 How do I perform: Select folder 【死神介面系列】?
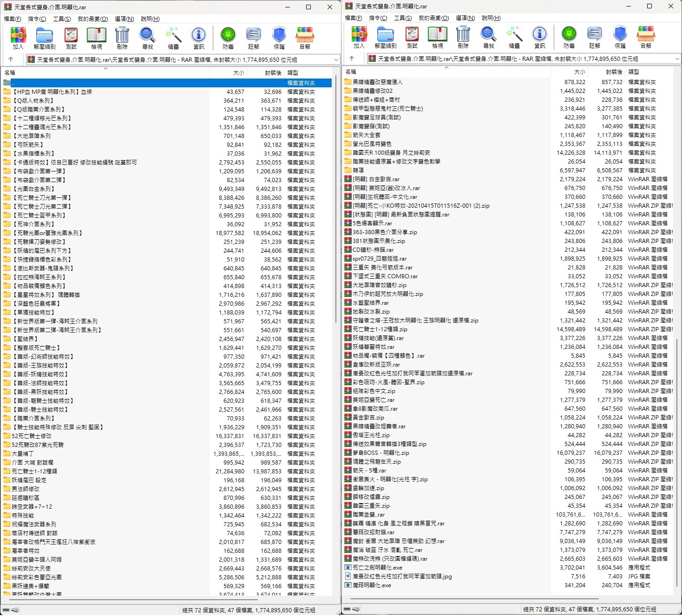pos(167,224)
